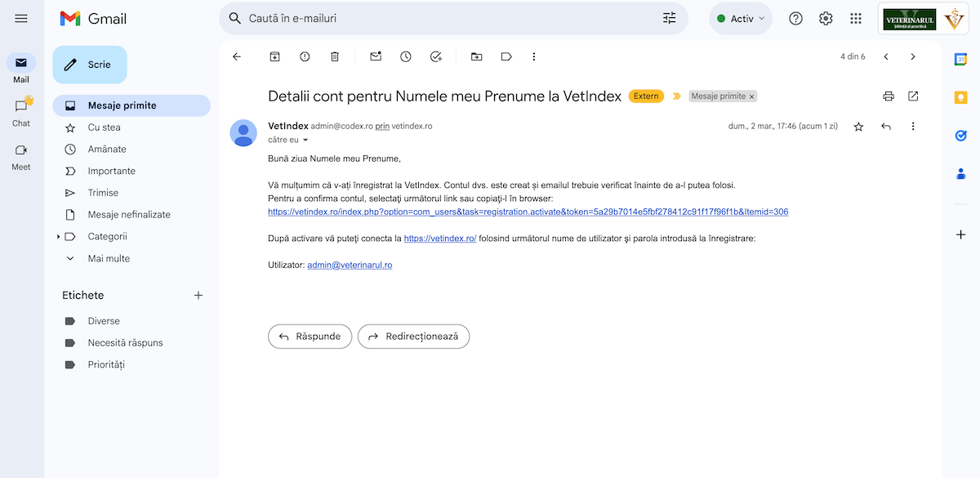Show search options slider icon

pos(670,18)
